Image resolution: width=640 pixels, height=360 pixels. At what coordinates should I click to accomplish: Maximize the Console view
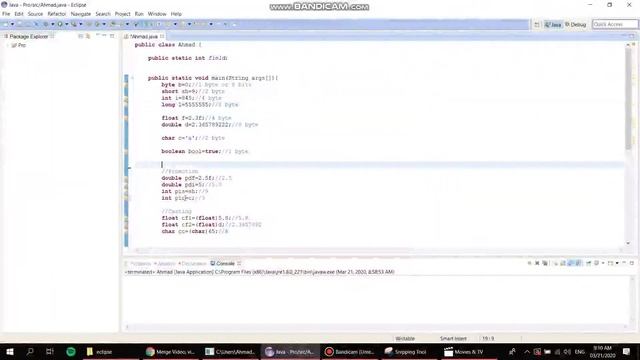(x=632, y=263)
